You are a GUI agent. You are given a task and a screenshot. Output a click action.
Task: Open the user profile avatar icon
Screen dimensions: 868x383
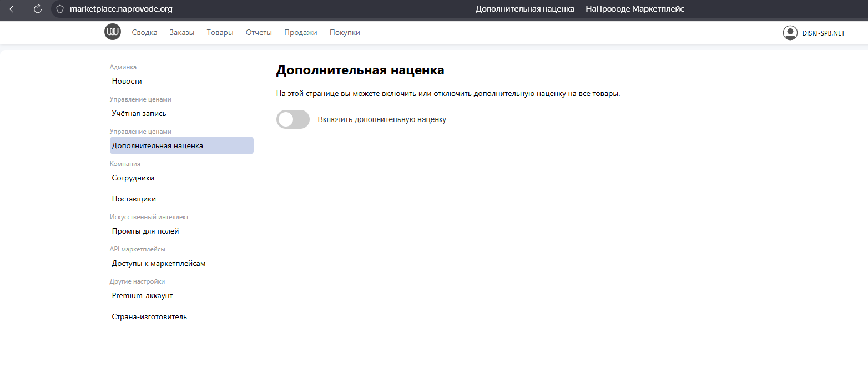point(790,33)
